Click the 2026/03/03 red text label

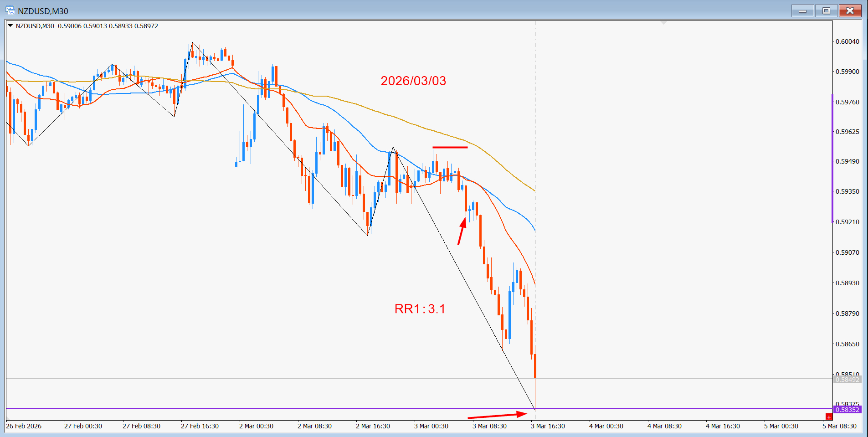click(x=413, y=81)
